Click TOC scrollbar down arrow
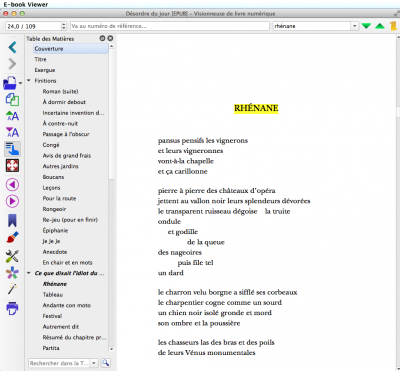 click(x=111, y=349)
